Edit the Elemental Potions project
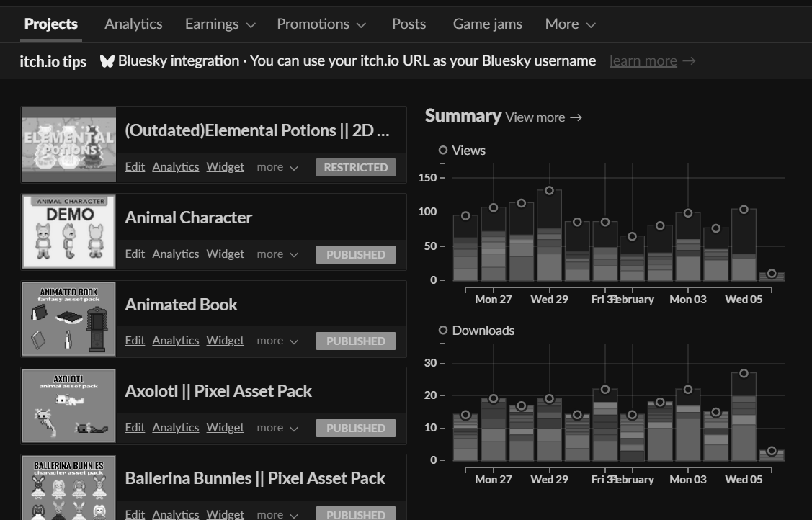The width and height of the screenshot is (812, 520). pyautogui.click(x=135, y=166)
